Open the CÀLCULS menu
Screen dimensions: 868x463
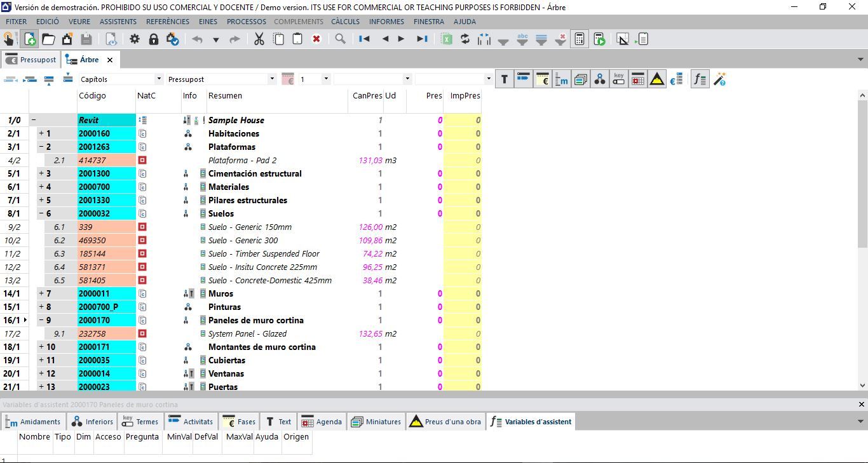(x=345, y=22)
